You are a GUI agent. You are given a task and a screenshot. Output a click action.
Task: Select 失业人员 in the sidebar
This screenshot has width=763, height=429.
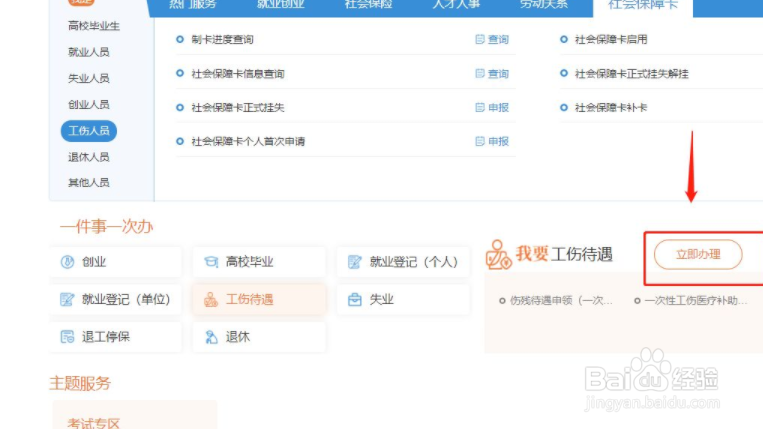click(89, 78)
